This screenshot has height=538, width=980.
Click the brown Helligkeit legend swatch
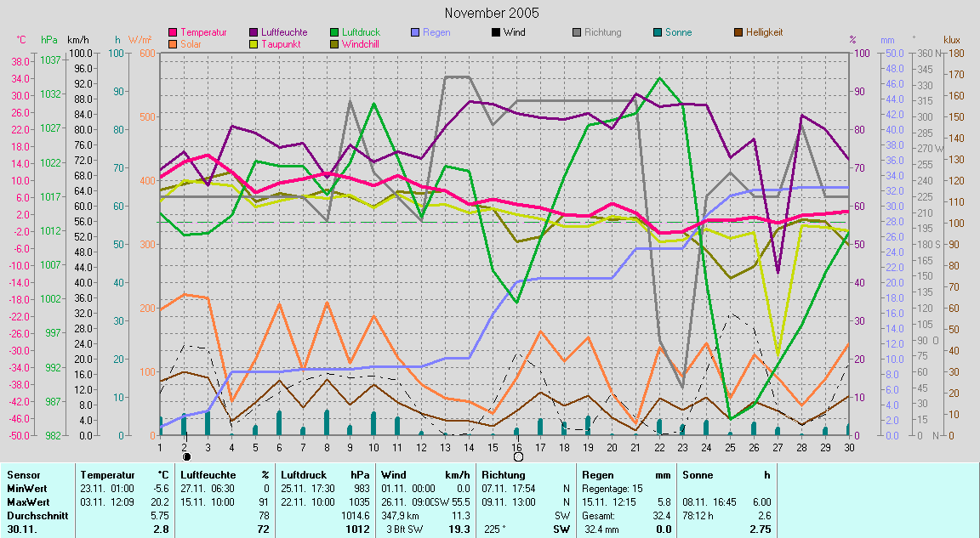click(738, 33)
